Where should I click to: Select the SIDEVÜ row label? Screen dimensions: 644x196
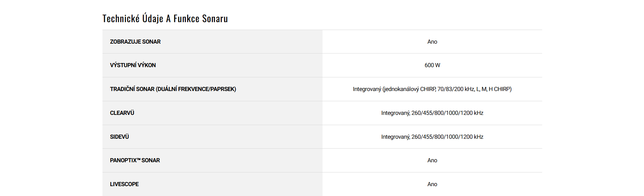119,137
